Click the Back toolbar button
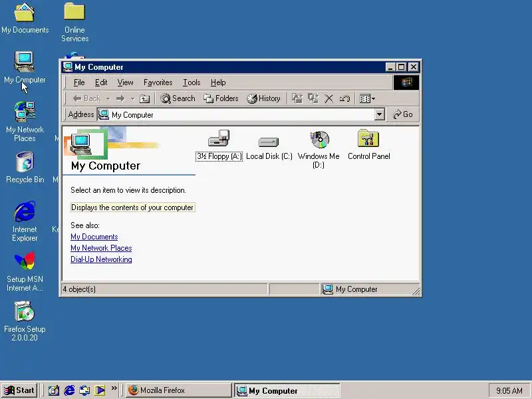 point(87,98)
